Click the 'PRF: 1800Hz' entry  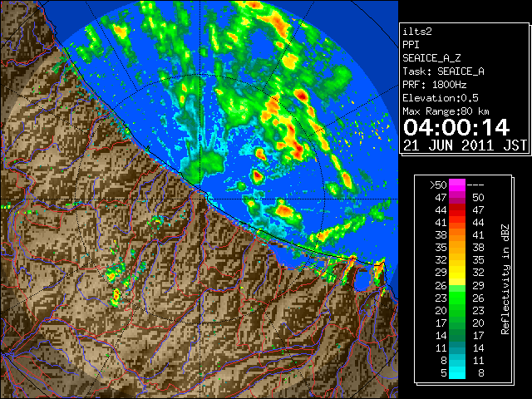tap(435, 85)
